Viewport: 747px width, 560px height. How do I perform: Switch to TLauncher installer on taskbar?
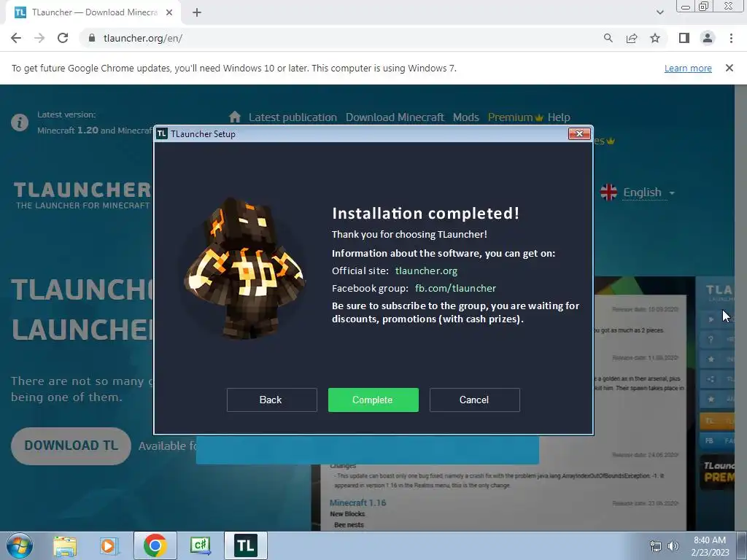click(x=245, y=545)
